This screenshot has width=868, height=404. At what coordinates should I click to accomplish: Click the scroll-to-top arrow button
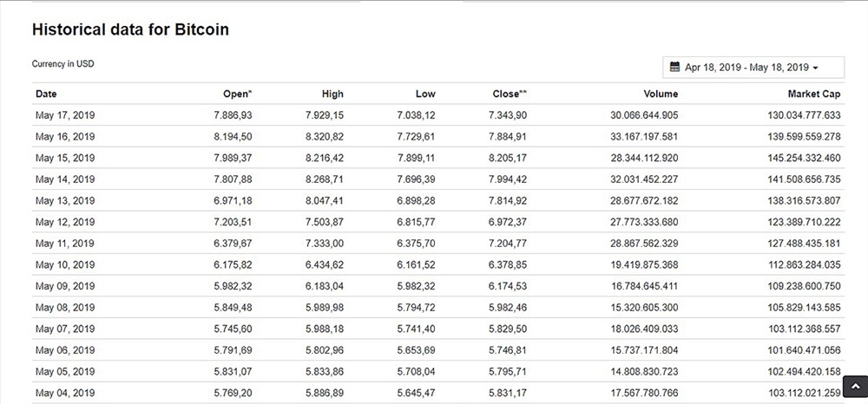click(x=855, y=387)
